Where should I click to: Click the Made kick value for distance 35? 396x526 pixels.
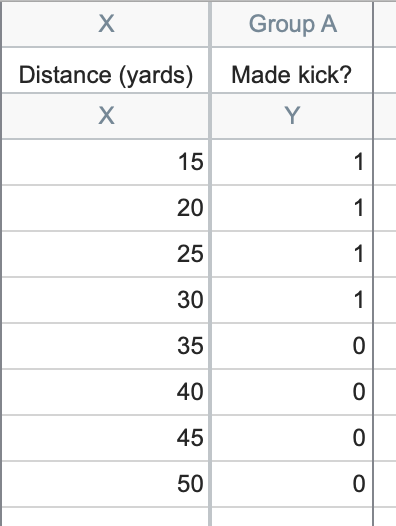pyautogui.click(x=292, y=346)
